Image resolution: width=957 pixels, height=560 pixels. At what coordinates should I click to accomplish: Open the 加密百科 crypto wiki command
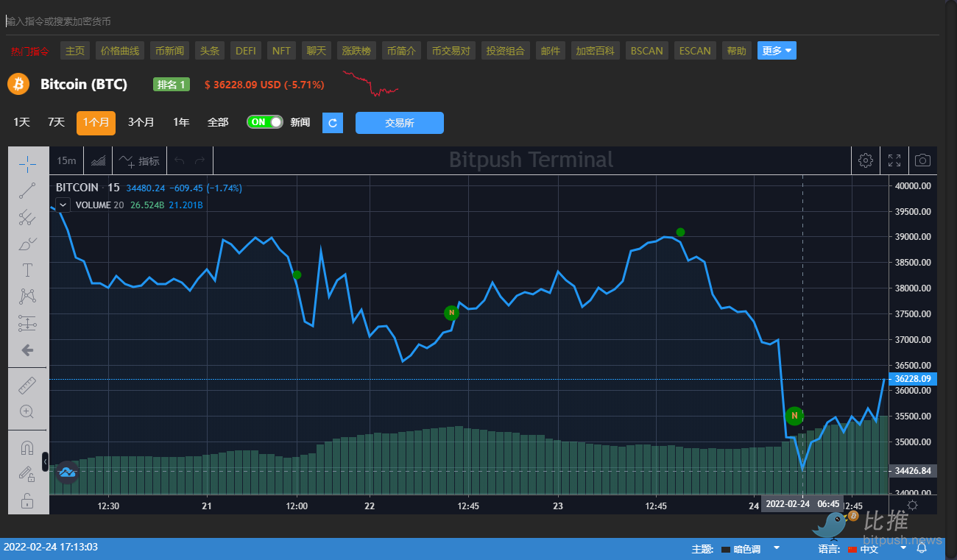[596, 51]
